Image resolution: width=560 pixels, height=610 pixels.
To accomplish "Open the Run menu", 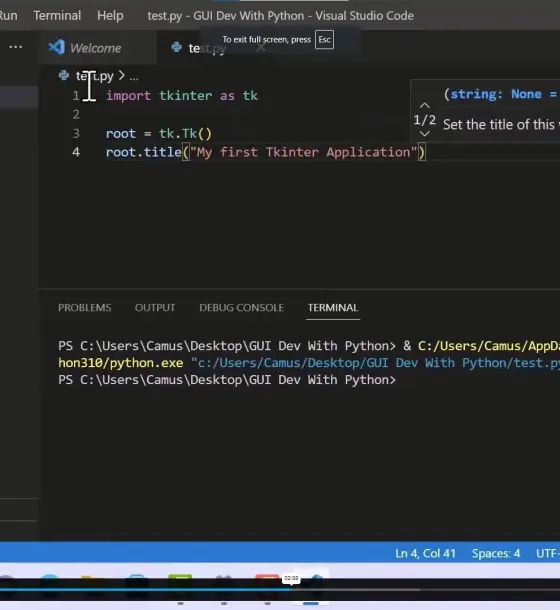I will tap(9, 16).
